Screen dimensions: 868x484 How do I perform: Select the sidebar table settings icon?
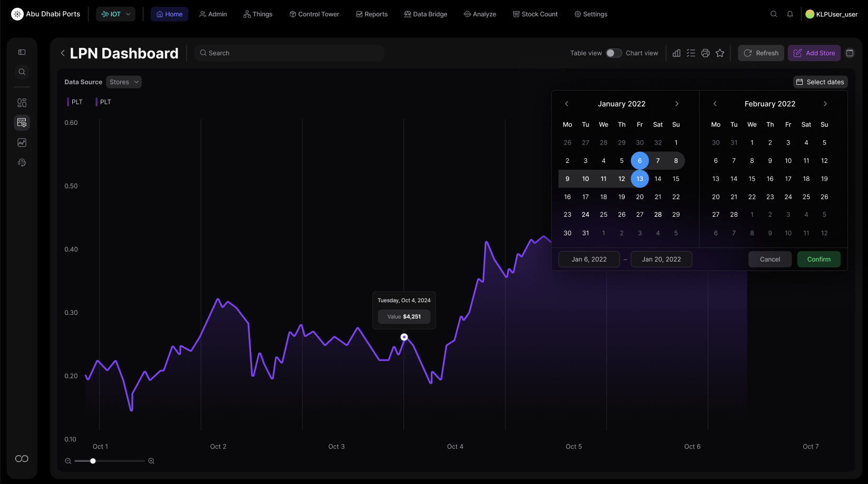click(22, 122)
